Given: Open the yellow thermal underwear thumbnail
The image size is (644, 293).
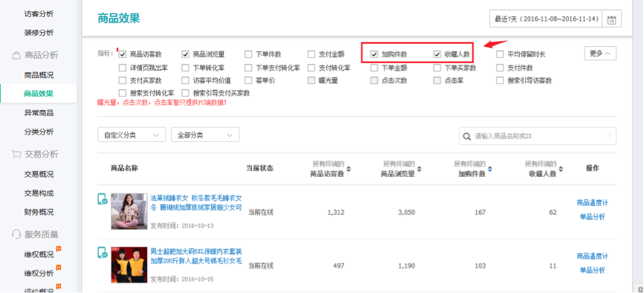Looking at the screenshot, I should tap(129, 265).
